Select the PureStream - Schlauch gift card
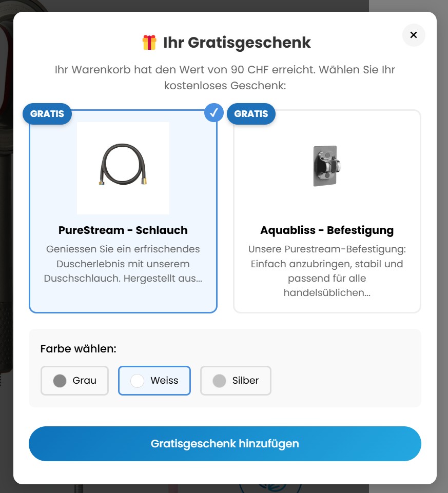Screen dimensions: 448x493 (x=123, y=211)
